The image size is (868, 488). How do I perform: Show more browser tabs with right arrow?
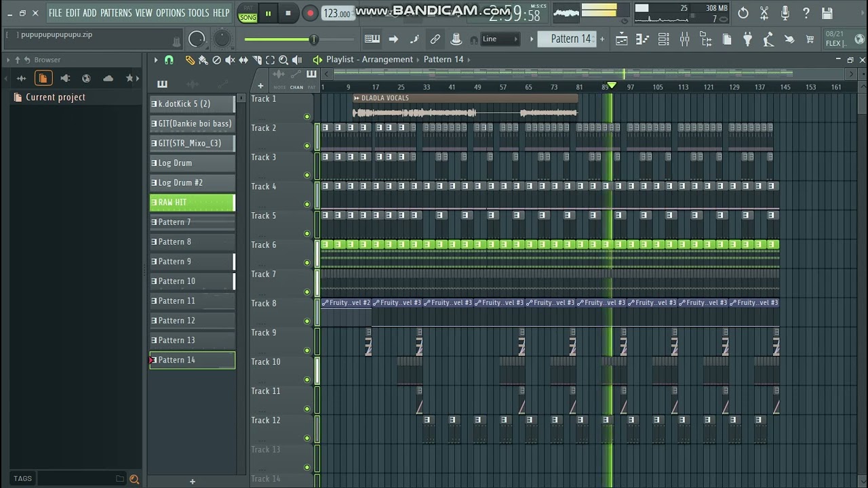tap(138, 79)
